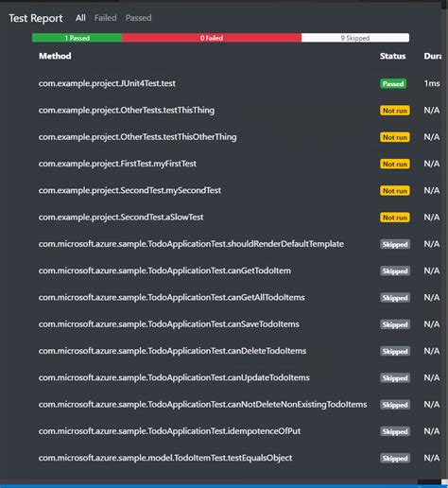This screenshot has height=488, width=448.
Task: Click the green '1 Passed' progress segment
Action: click(78, 38)
